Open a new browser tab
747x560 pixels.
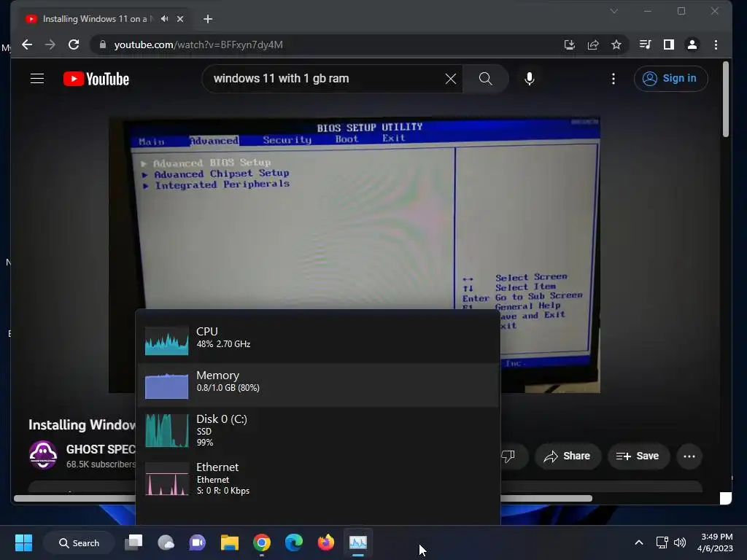(208, 19)
